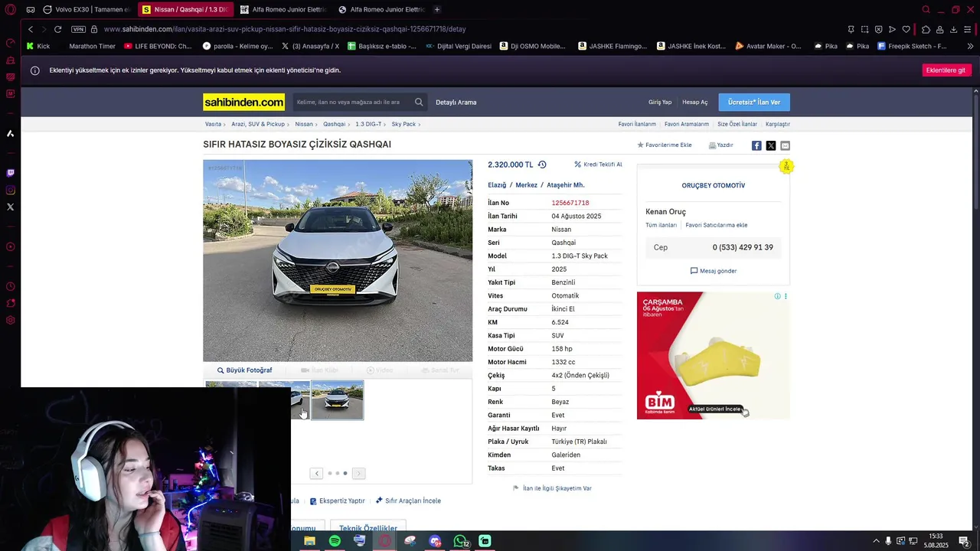
Task: Click the sahibinden.com logo
Action: point(243,102)
